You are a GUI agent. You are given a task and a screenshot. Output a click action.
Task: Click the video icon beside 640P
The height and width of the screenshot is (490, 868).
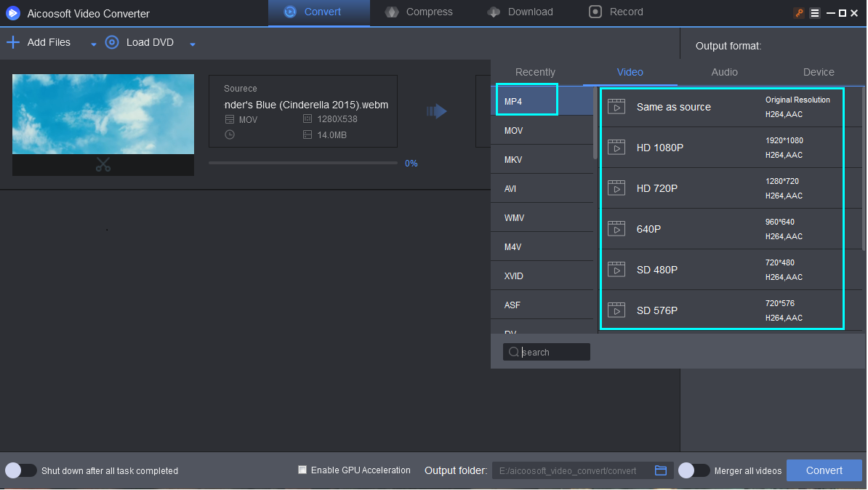tap(616, 229)
